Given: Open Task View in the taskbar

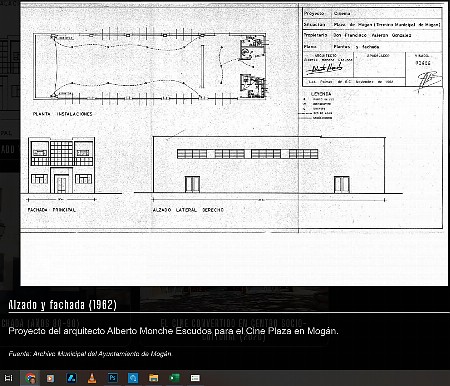Looking at the screenshot, I should [8, 378].
